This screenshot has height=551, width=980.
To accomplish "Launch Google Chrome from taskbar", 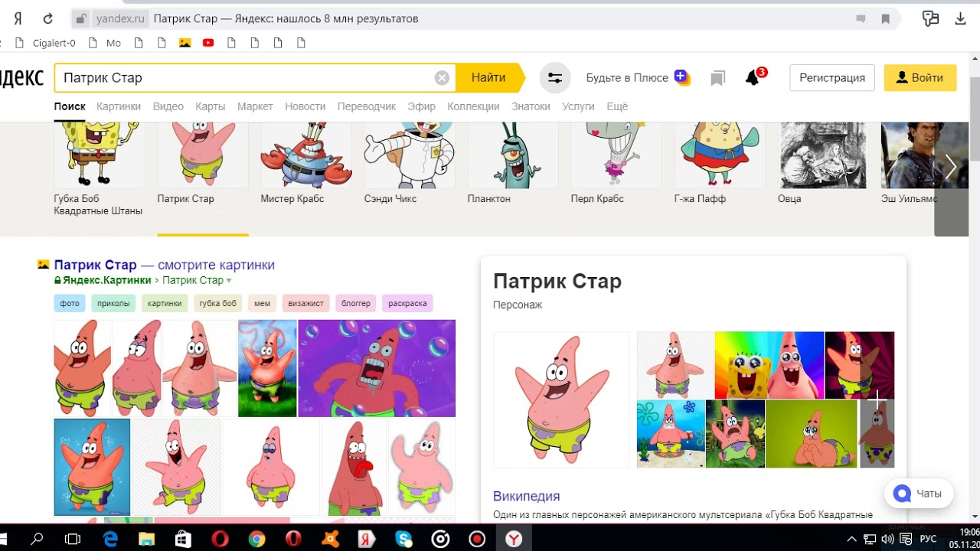I will coord(256,539).
